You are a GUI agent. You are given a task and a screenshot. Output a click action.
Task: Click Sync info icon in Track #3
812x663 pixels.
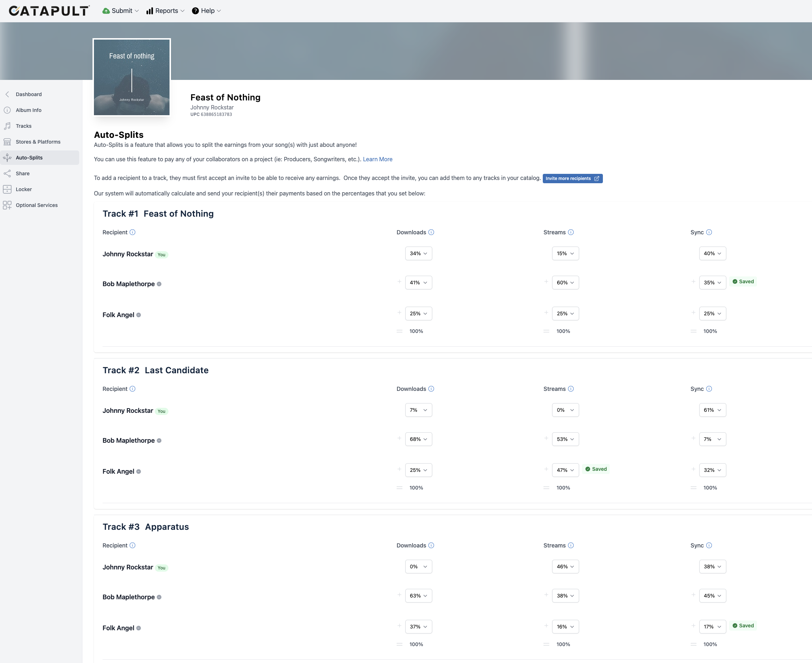coord(709,545)
